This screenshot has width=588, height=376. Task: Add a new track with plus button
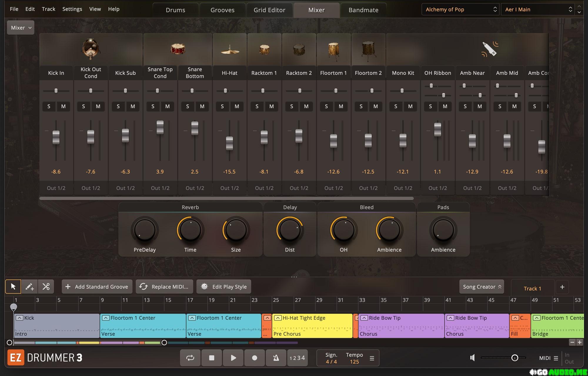[562, 287]
